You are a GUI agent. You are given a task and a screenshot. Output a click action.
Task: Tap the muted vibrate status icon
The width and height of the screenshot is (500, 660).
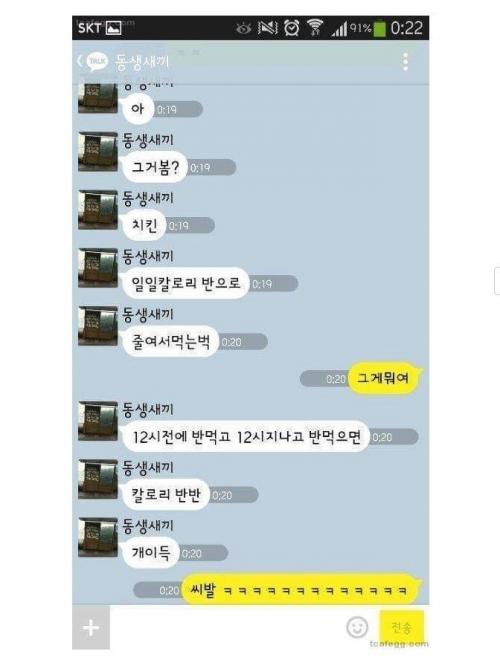click(x=268, y=28)
